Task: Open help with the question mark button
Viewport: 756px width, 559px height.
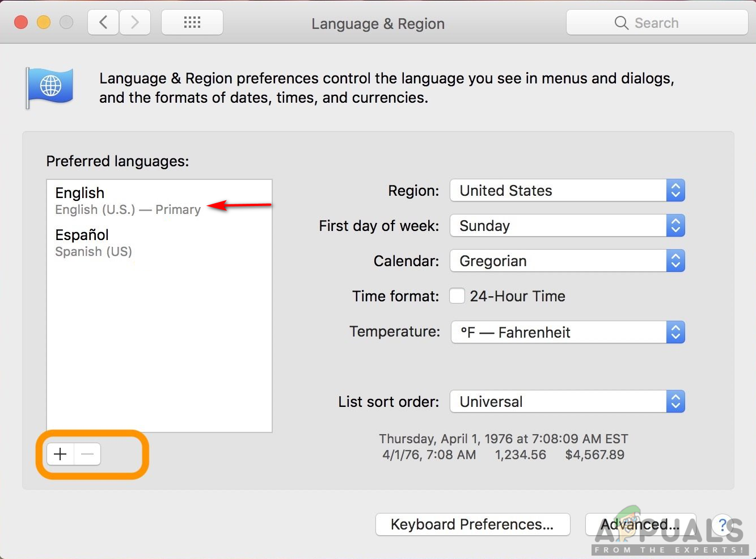Action: [x=723, y=524]
